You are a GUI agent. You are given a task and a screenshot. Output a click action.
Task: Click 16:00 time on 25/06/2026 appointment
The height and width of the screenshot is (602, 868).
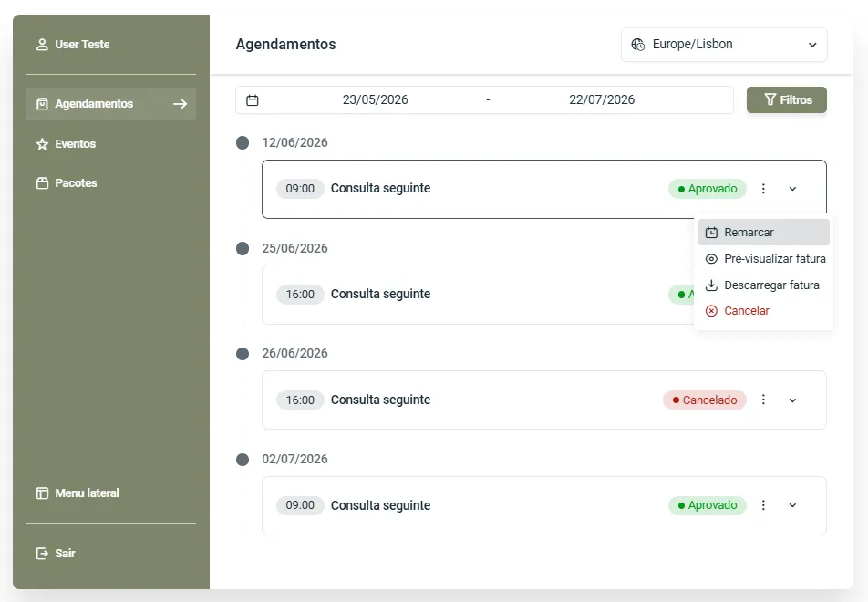tap(300, 294)
